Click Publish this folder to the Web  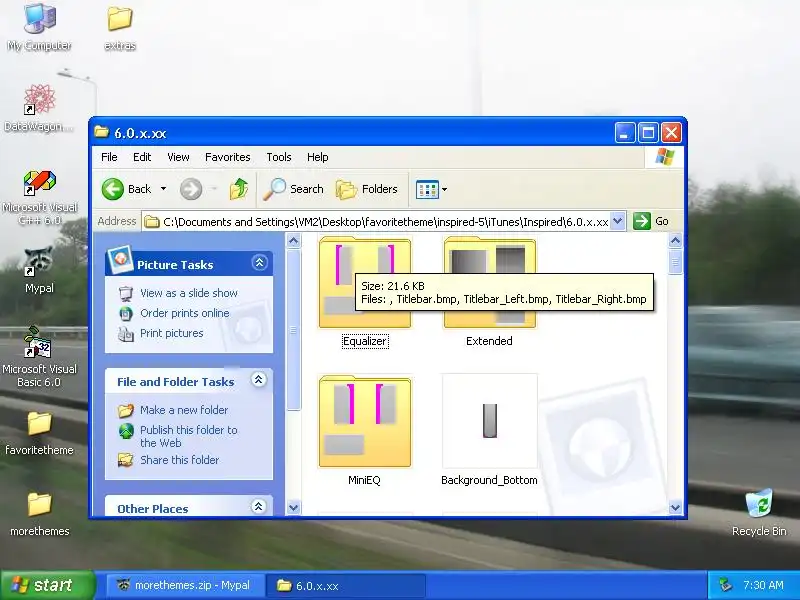click(x=189, y=436)
